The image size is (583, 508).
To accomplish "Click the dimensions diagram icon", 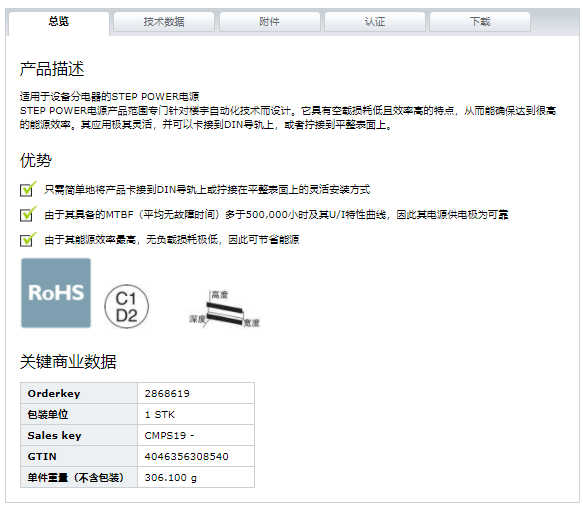I will (x=224, y=309).
